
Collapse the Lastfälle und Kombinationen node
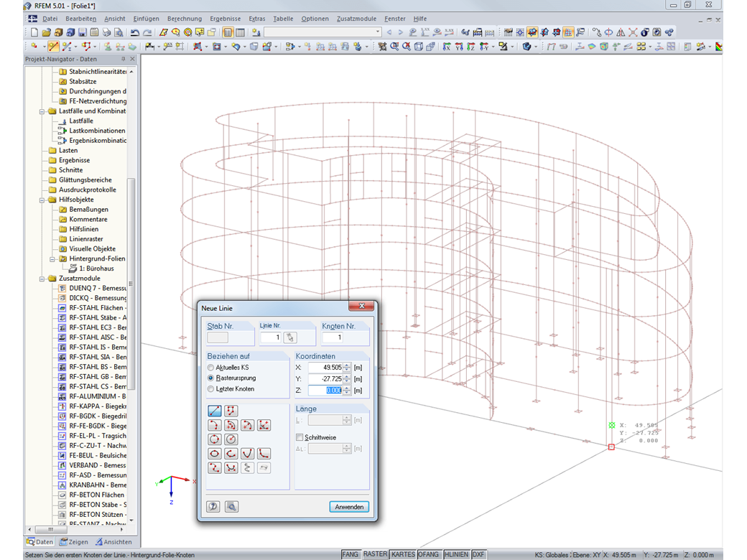[43, 111]
